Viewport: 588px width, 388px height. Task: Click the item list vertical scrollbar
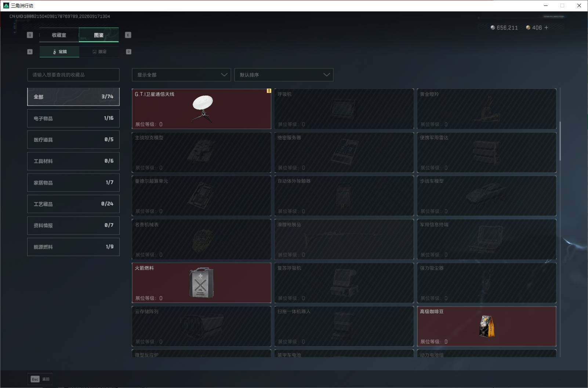point(560,141)
